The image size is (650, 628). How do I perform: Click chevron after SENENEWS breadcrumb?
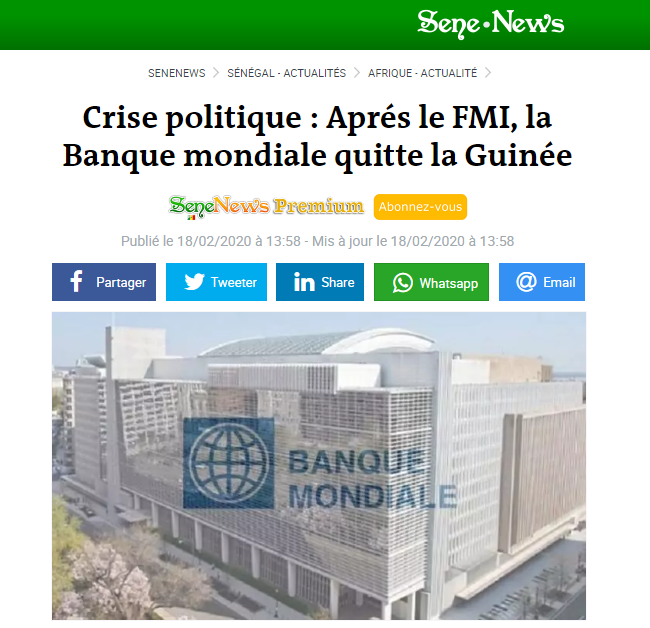click(x=216, y=73)
